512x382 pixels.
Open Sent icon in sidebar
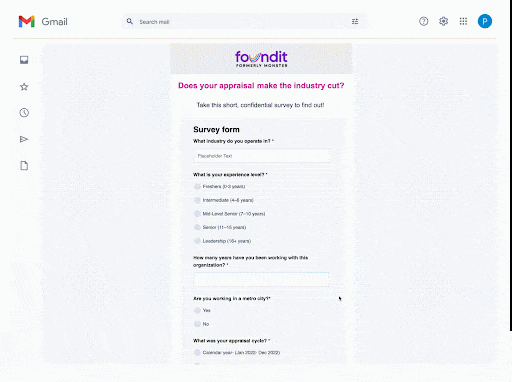pos(24,139)
